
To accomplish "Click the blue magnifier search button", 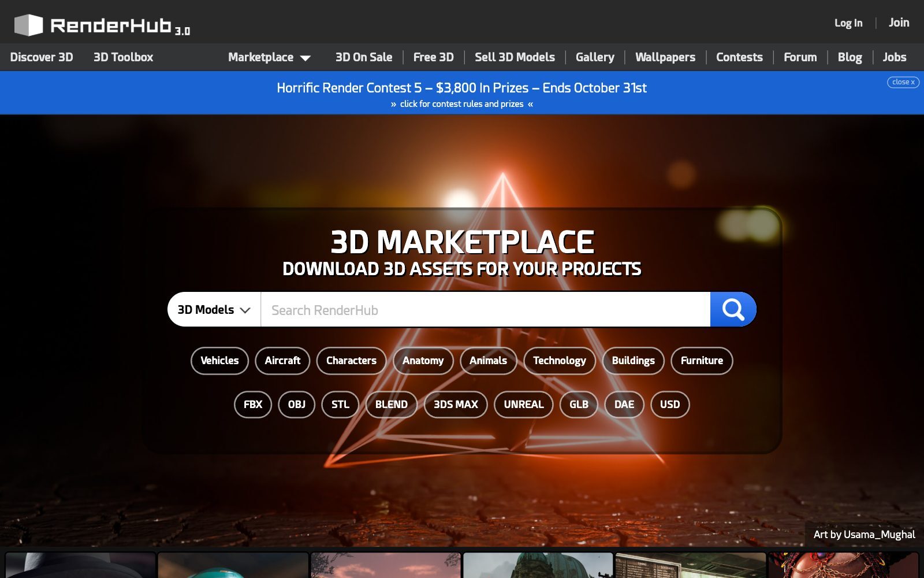I will pos(733,310).
